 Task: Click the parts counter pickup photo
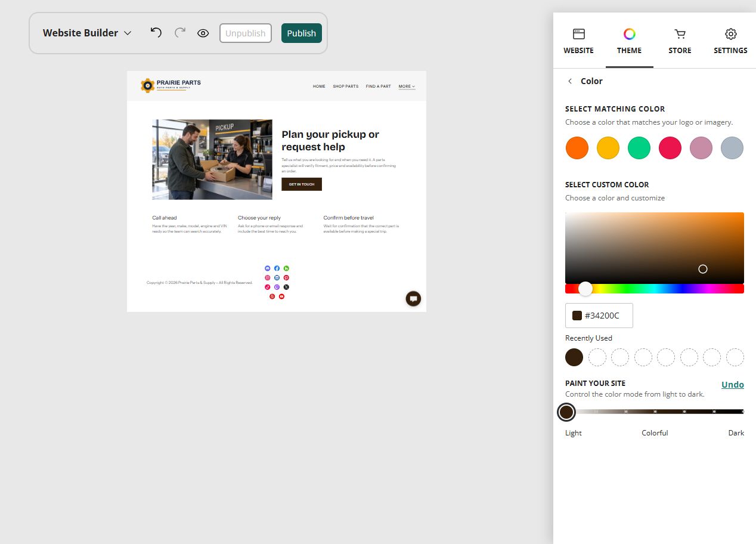pyautogui.click(x=212, y=159)
